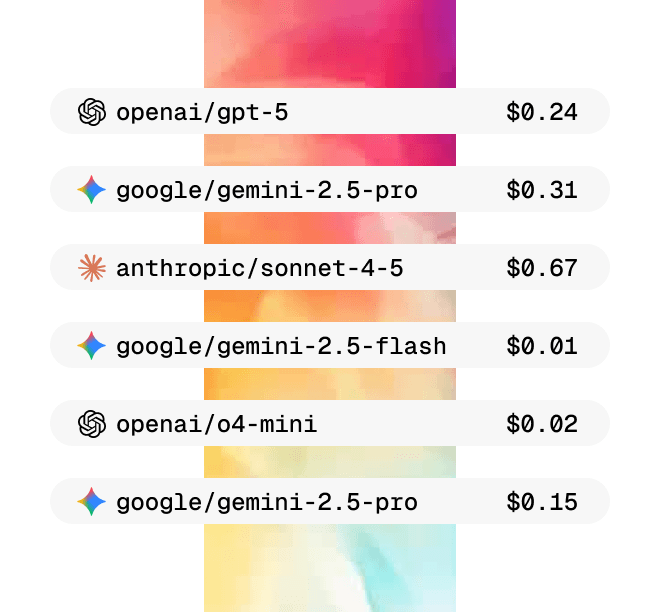The width and height of the screenshot is (660, 612).
Task: Select the openai/gpt-5 model name
Action: (x=202, y=112)
